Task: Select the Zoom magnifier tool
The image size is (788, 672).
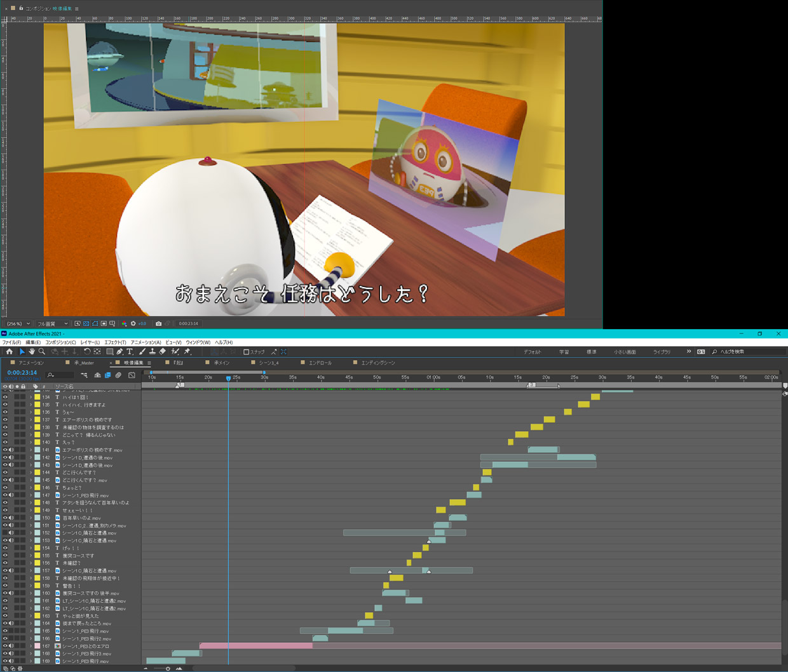Action: tap(42, 351)
